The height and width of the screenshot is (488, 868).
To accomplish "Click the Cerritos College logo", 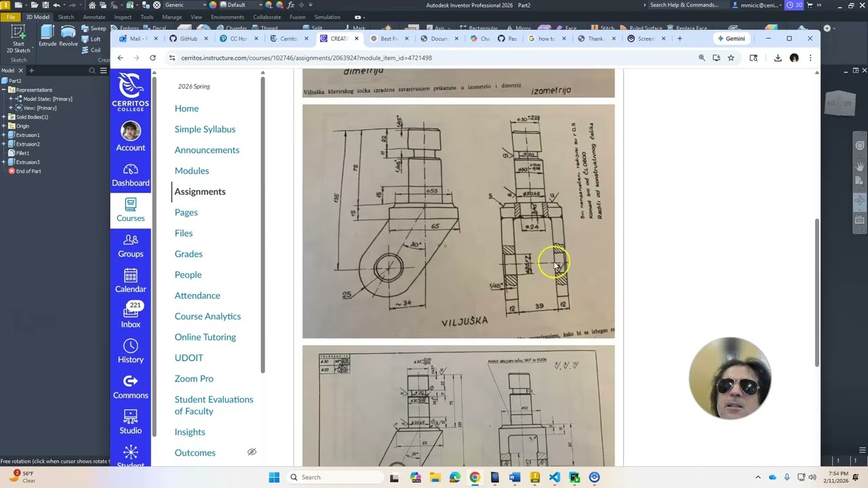I will (x=130, y=92).
